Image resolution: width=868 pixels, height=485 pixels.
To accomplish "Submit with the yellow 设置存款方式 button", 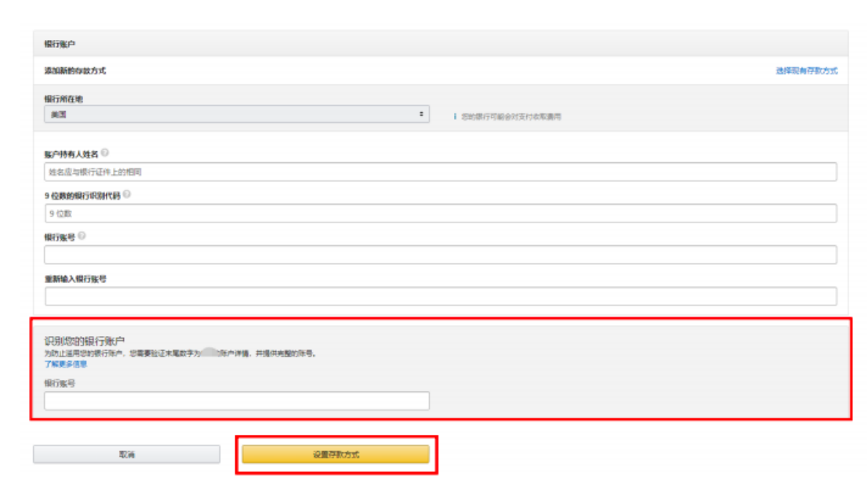I will tap(335, 454).
